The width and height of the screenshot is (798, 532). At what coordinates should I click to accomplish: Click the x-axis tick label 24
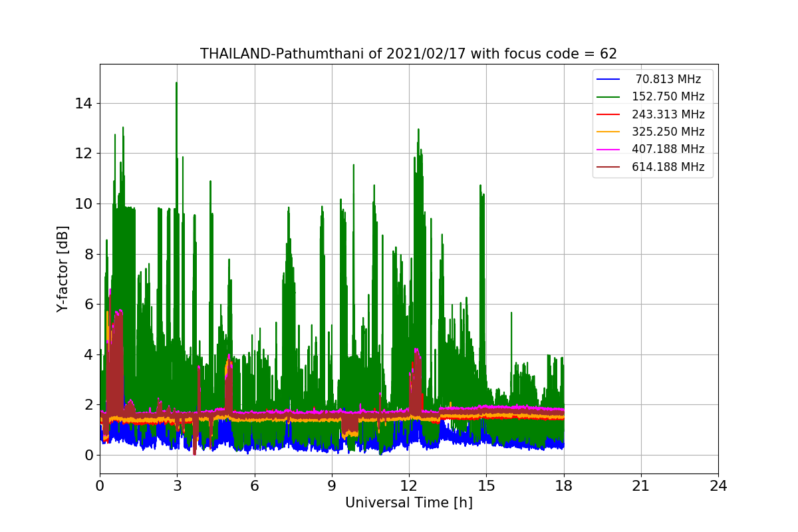718,486
